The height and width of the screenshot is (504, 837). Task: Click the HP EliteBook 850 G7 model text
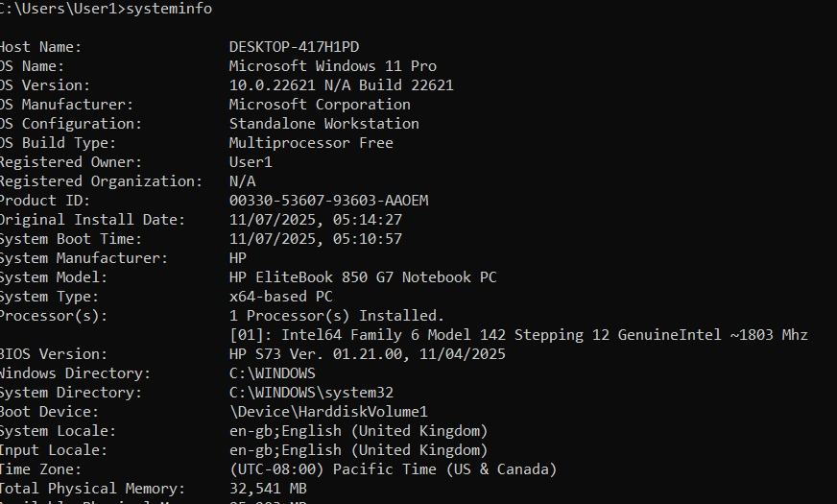[363, 277]
